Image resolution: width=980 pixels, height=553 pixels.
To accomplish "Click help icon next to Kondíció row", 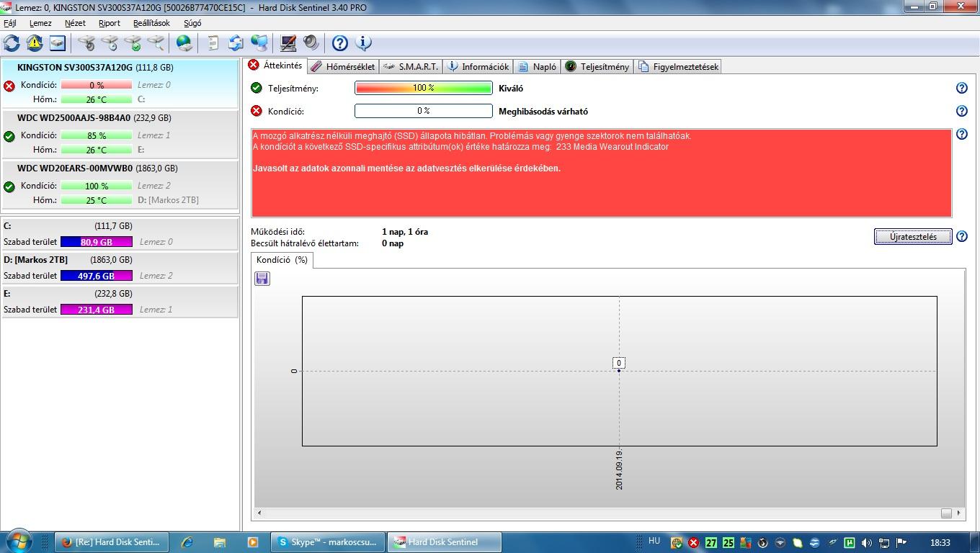I will 961,111.
